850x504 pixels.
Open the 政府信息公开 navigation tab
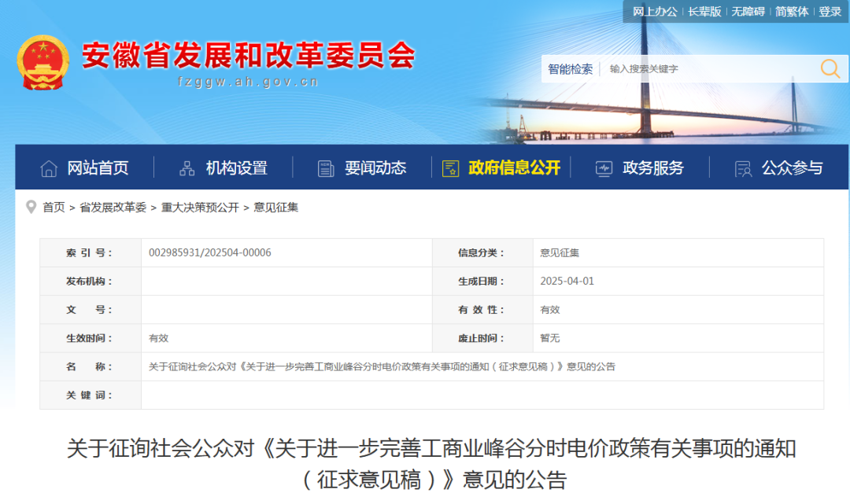(514, 168)
